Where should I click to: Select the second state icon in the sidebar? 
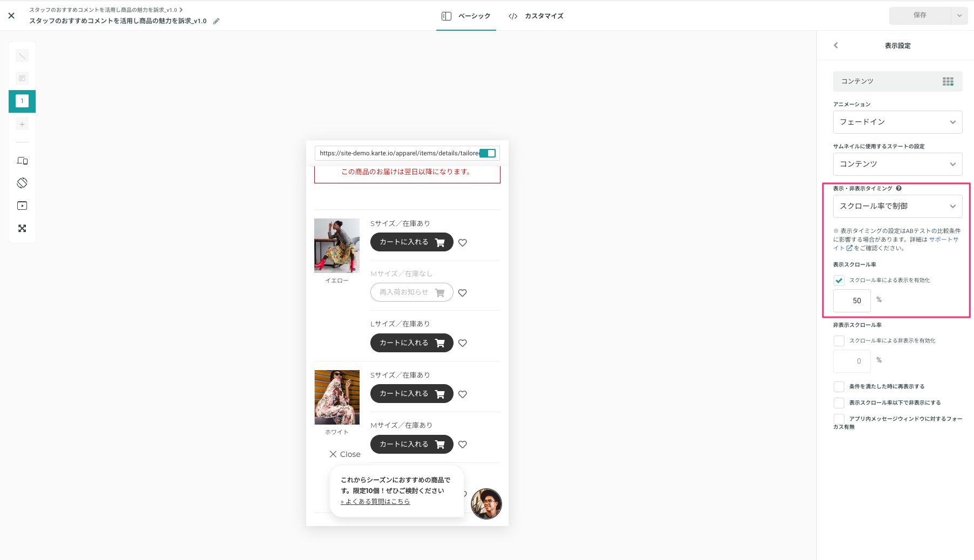[x=22, y=78]
